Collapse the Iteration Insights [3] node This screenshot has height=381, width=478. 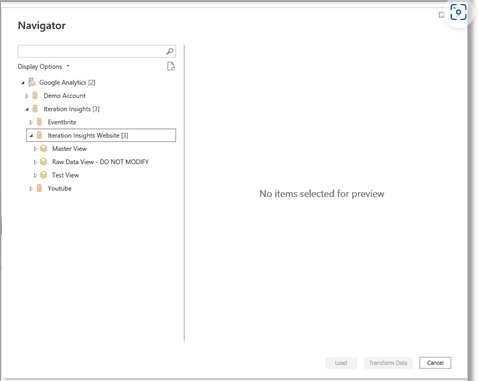pos(27,109)
